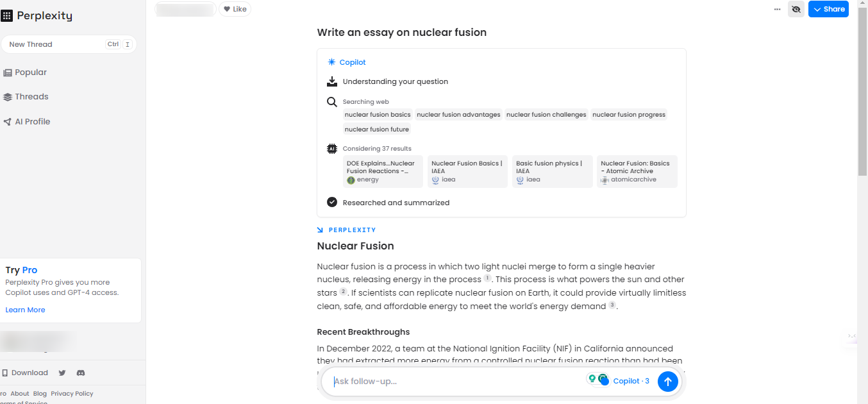
Task: Click the Twitter bird icon
Action: [x=62, y=373]
